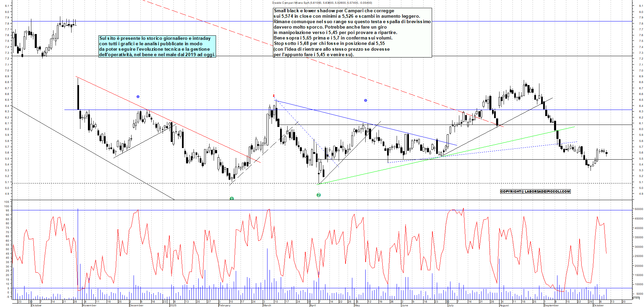Click the small scale box at bottom right corner
Viewport: 644px width, 307px height.
[x=636, y=298]
